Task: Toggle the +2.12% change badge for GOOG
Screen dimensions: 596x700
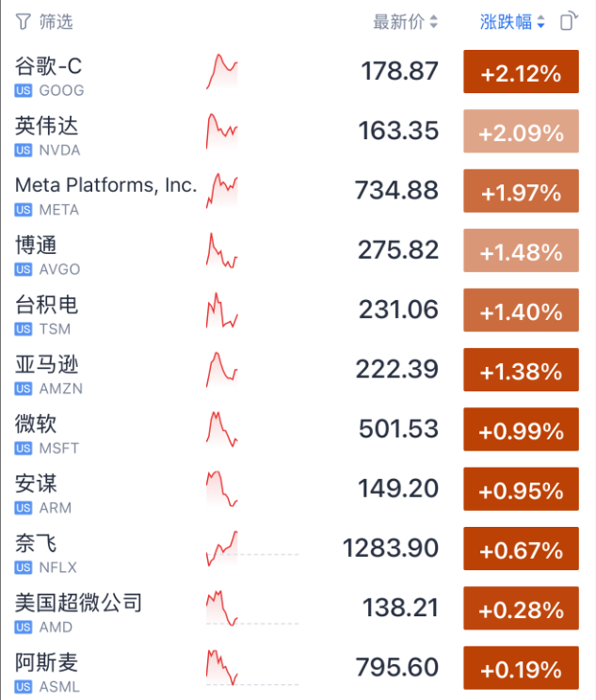Action: (521, 73)
